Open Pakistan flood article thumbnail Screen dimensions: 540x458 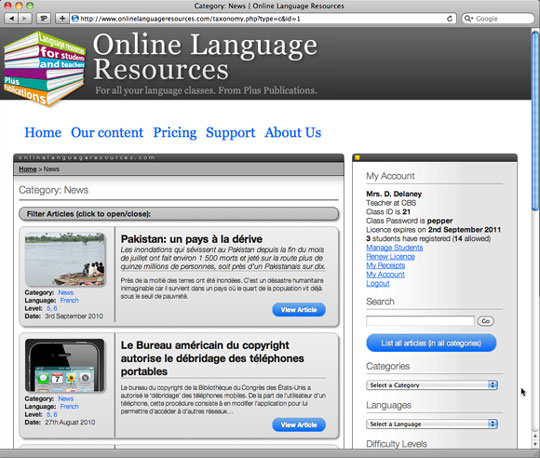tap(65, 259)
